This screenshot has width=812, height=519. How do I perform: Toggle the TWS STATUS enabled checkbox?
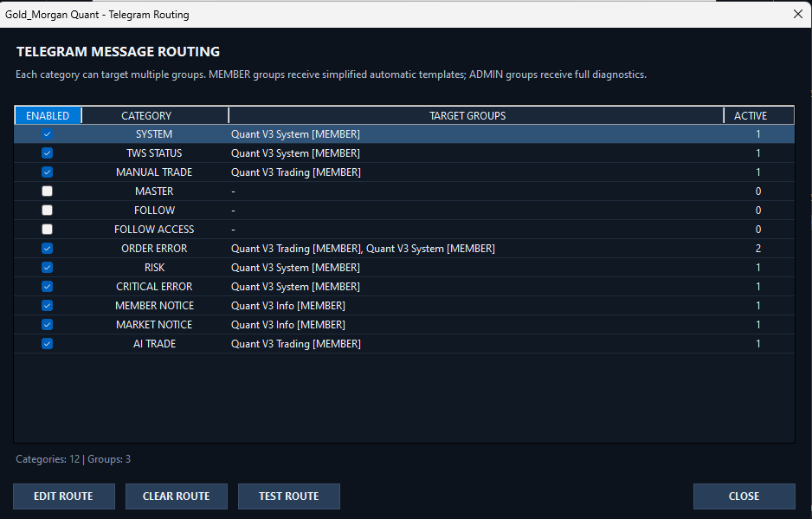[47, 153]
